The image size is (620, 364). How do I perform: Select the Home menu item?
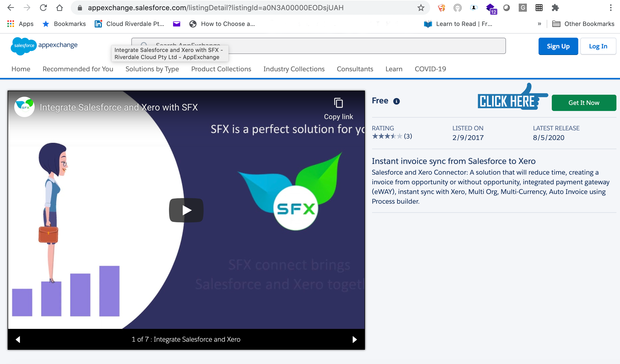[x=21, y=68]
